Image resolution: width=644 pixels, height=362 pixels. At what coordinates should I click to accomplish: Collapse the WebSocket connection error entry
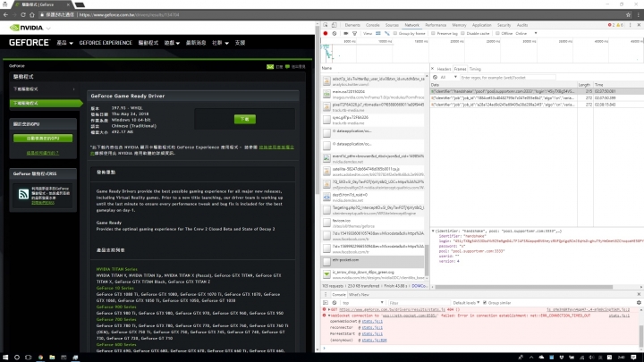tap(329, 316)
